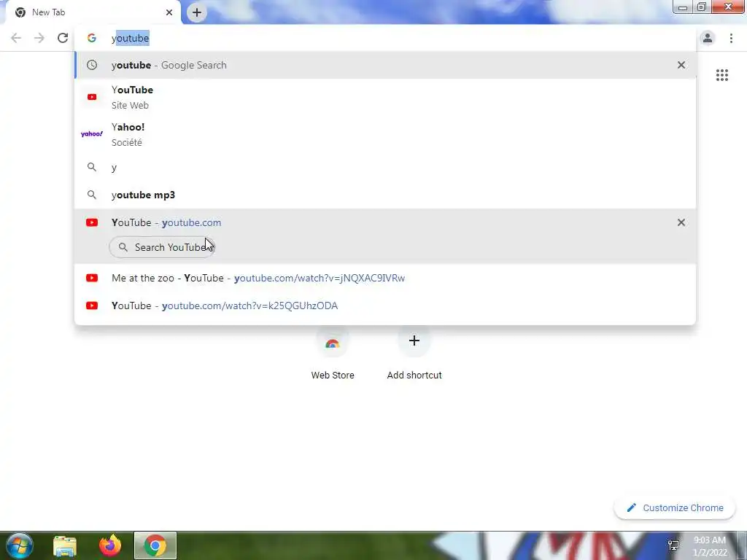Click the clock icon beside youtube Google Search
This screenshot has height=560, width=747.
pyautogui.click(x=92, y=65)
